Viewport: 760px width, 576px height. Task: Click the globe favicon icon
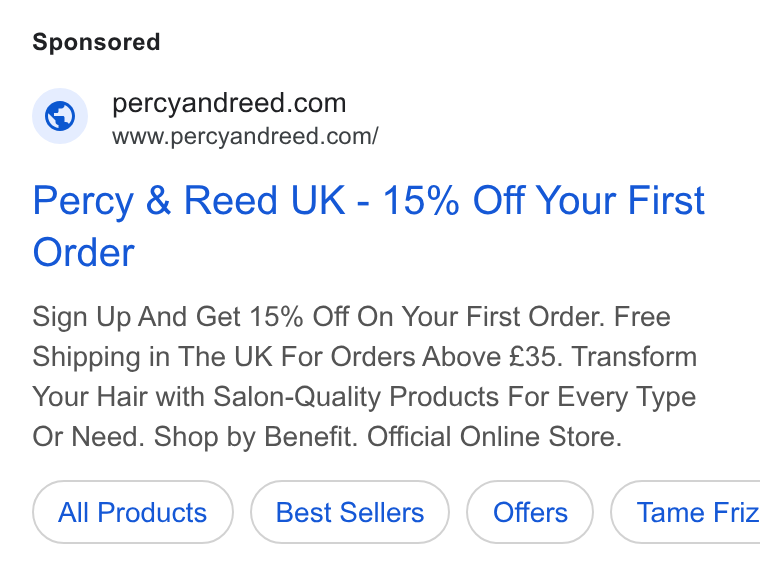[x=60, y=116]
